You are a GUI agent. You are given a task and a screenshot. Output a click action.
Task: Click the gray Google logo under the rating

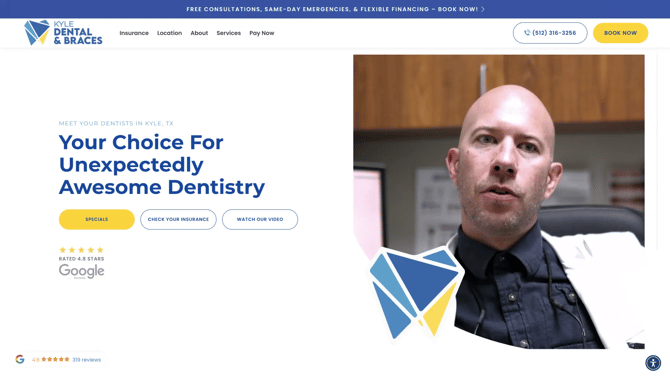point(81,271)
